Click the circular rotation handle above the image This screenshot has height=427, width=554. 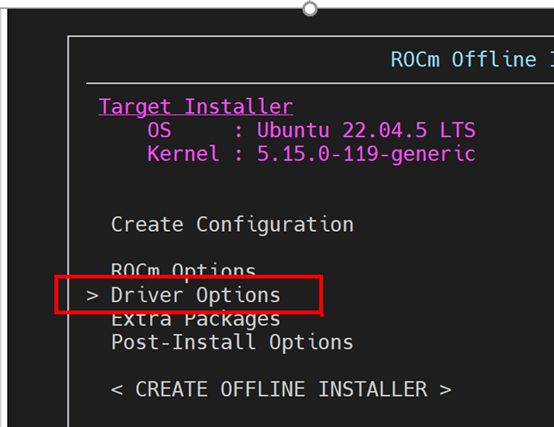(310, 8)
